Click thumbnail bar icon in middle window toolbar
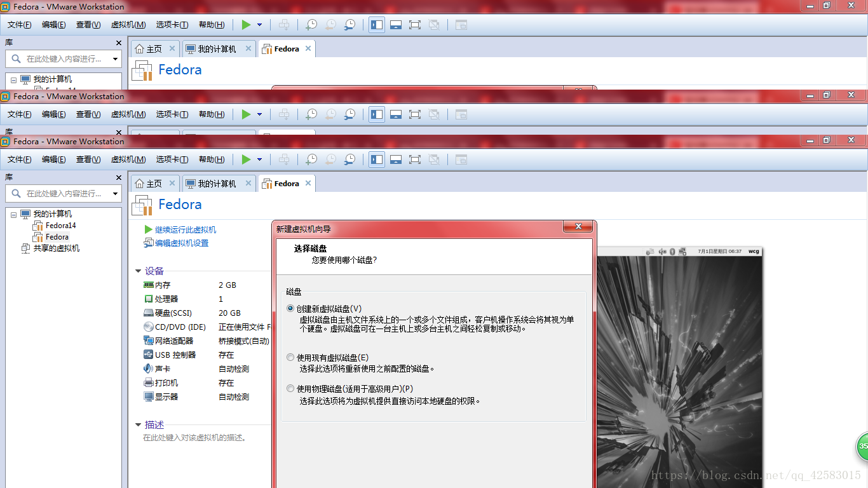868x488 pixels. click(x=396, y=114)
